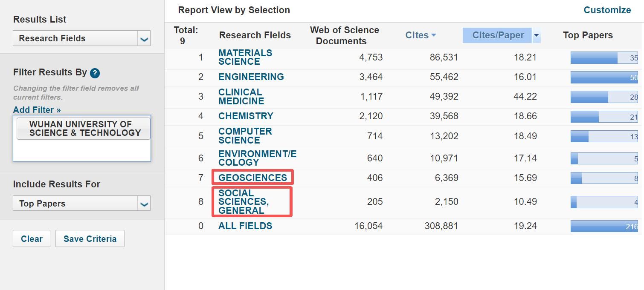This screenshot has height=290, width=644.
Task: Open the ENGINEERING research field link
Action: point(251,77)
